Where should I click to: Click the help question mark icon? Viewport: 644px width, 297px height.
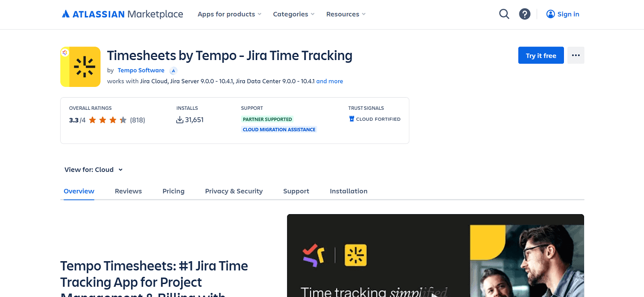pyautogui.click(x=525, y=14)
